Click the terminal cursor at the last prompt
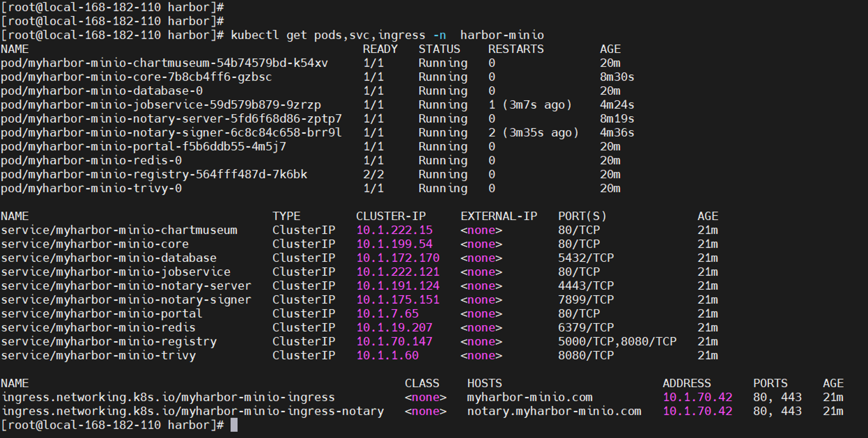Screen dimensions: 868x438 (234, 425)
